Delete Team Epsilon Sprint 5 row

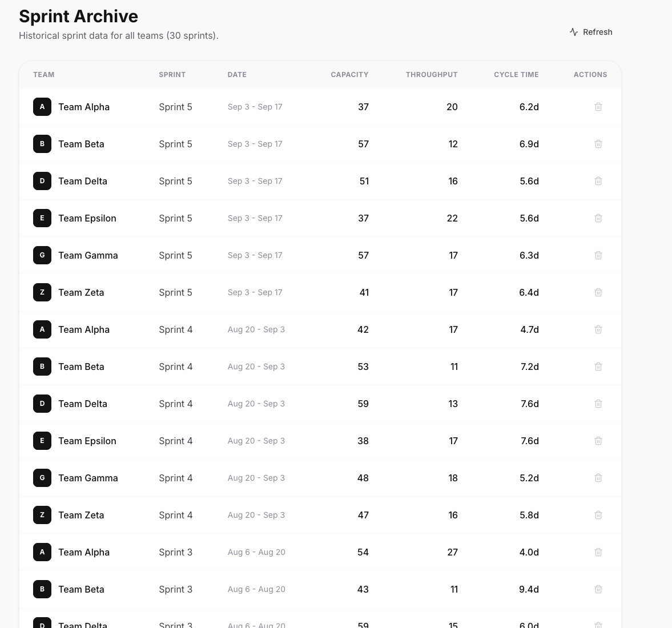point(598,218)
